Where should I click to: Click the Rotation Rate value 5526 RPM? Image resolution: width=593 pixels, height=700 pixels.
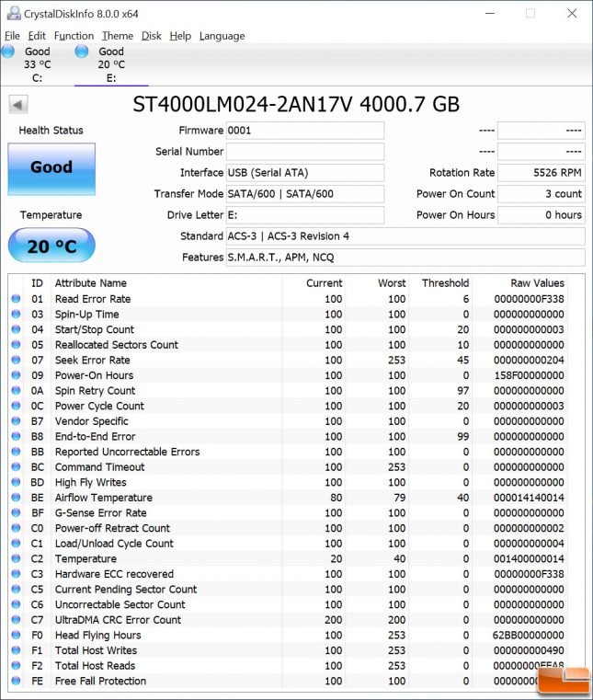click(x=542, y=173)
